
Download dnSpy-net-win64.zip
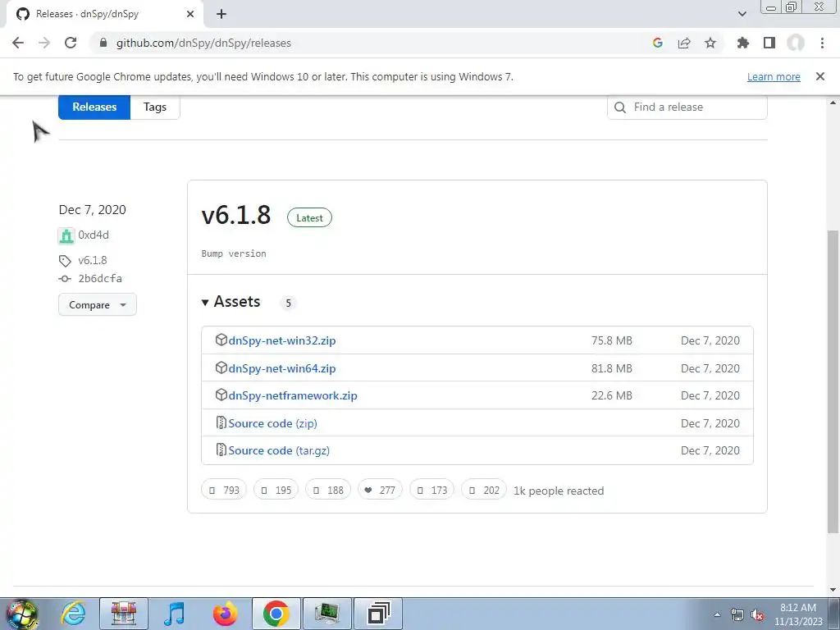(x=282, y=368)
